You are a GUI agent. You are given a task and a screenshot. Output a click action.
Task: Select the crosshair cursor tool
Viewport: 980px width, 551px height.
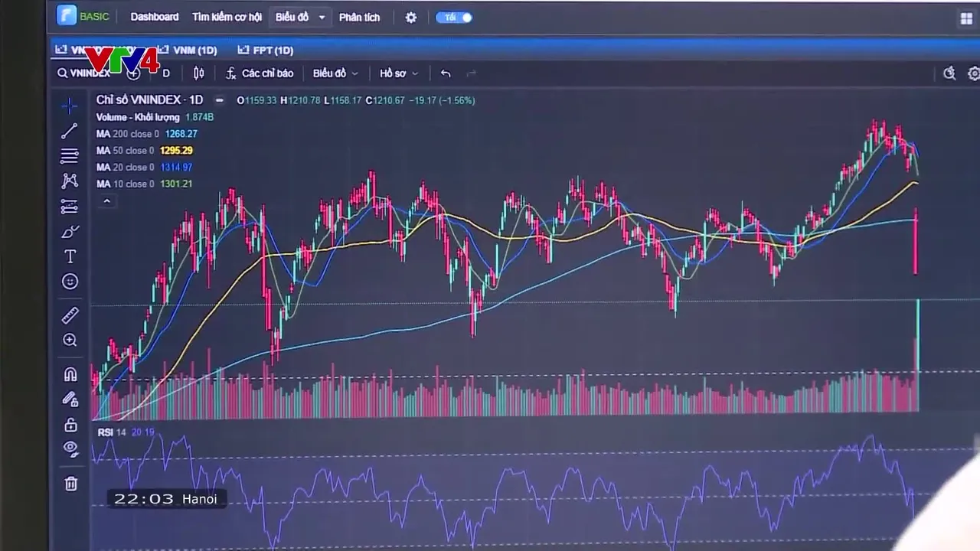[x=70, y=105]
